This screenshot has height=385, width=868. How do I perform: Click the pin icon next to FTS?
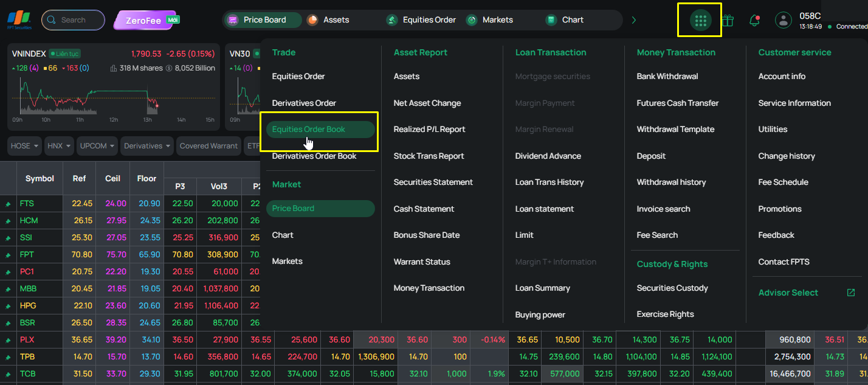9,204
